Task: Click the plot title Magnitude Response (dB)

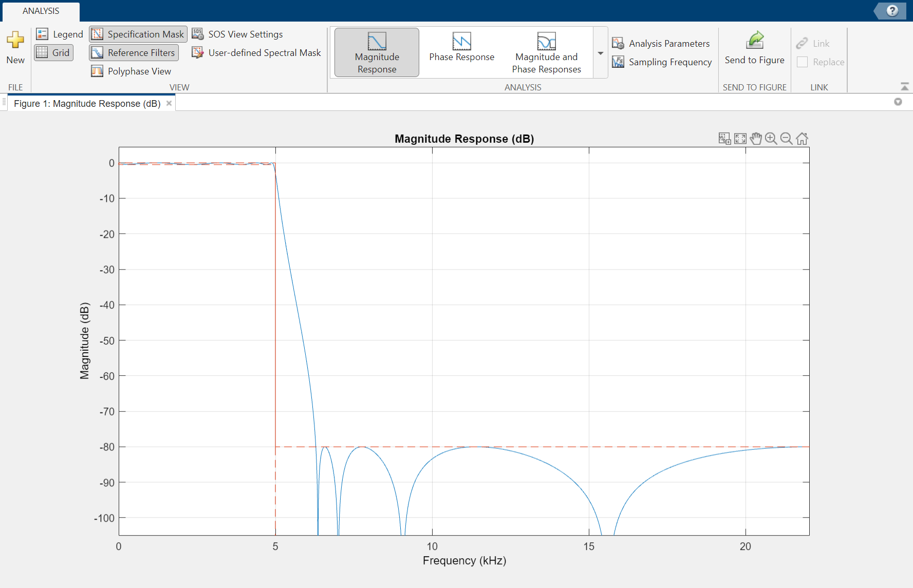Action: [464, 139]
